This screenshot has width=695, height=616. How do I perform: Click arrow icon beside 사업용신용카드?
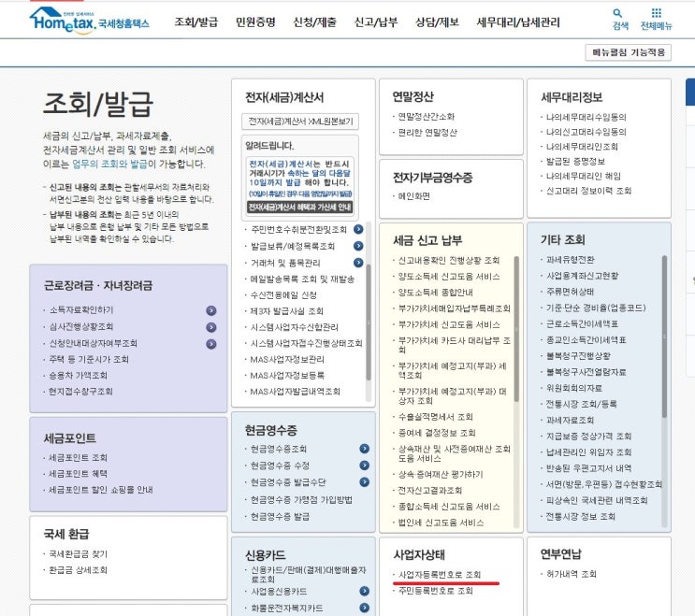click(365, 591)
